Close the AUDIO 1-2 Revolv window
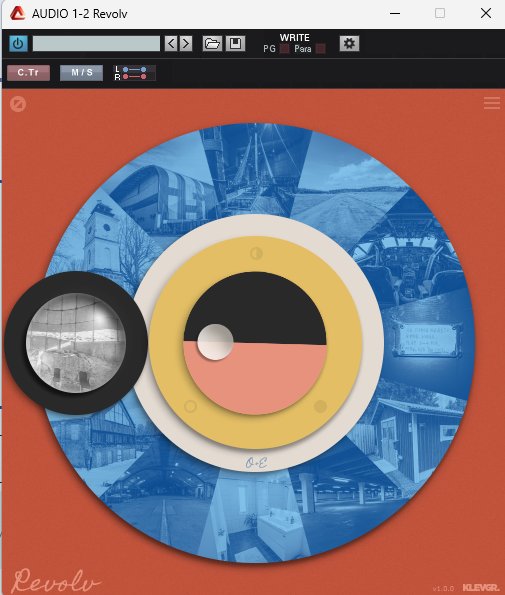Viewport: 505px width, 595px height. [x=486, y=13]
